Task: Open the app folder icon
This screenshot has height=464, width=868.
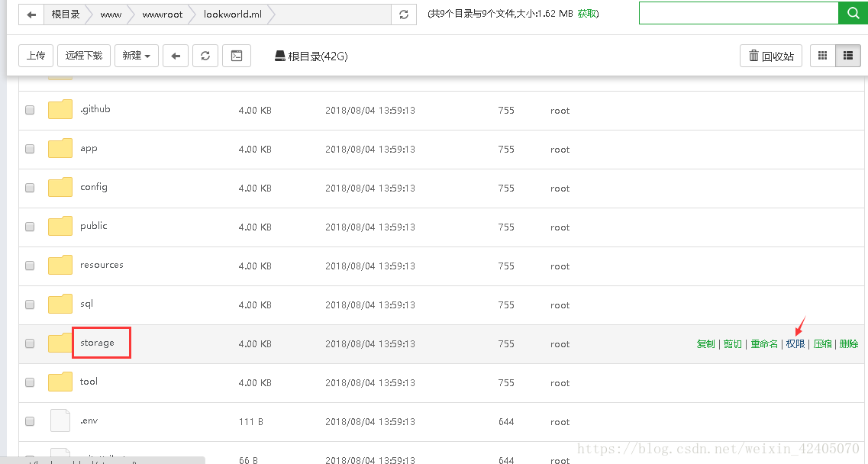Action: (x=60, y=148)
